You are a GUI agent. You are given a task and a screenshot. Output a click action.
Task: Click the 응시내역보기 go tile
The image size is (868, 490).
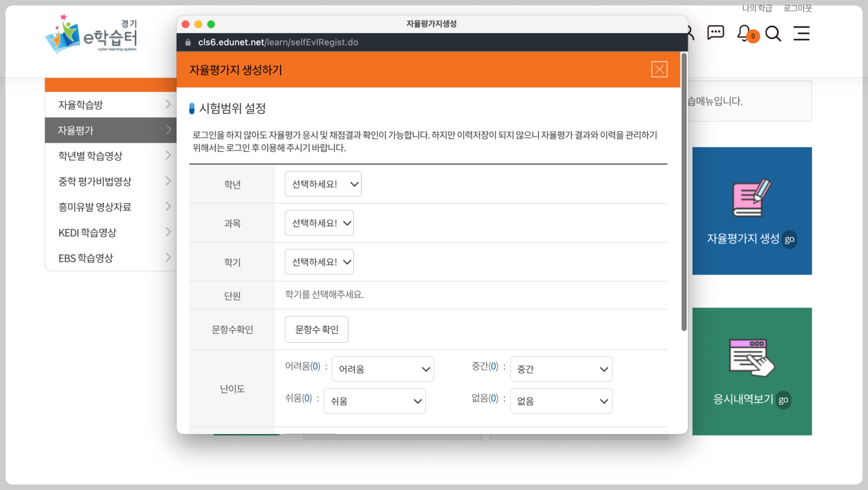(x=752, y=371)
